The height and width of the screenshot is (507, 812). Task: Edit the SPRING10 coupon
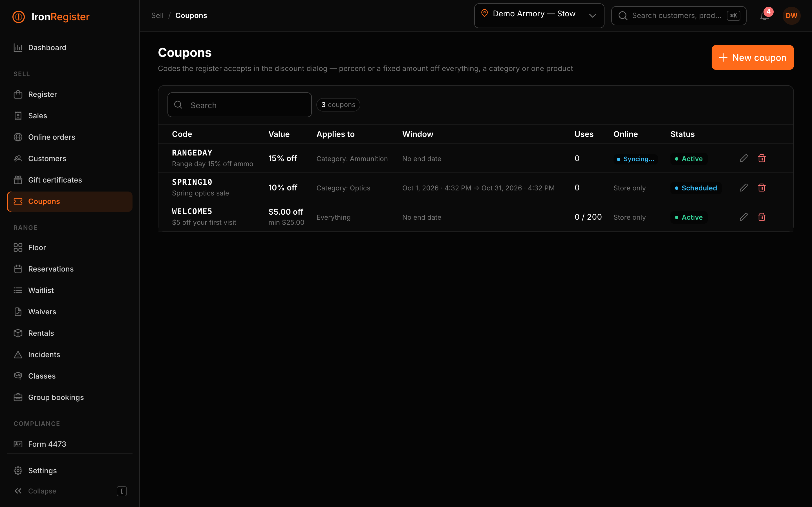coord(743,187)
